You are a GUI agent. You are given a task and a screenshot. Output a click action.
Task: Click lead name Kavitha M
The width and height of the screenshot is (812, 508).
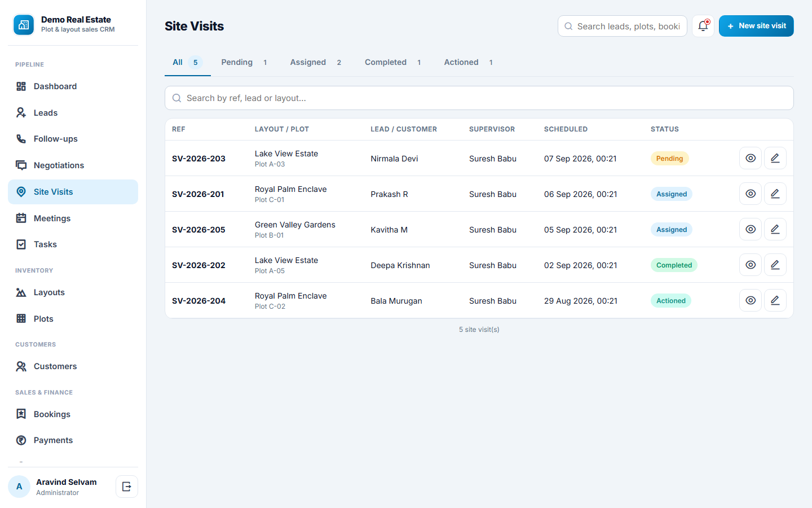point(389,230)
